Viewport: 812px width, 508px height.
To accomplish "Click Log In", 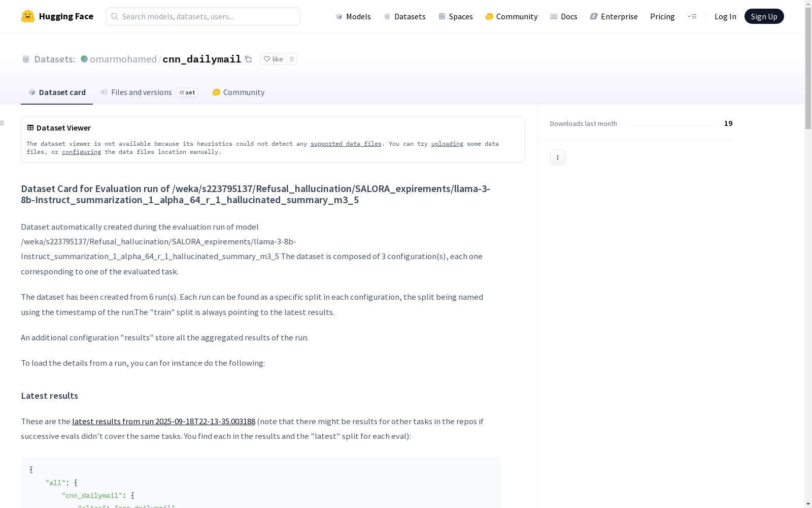I will pyautogui.click(x=725, y=16).
